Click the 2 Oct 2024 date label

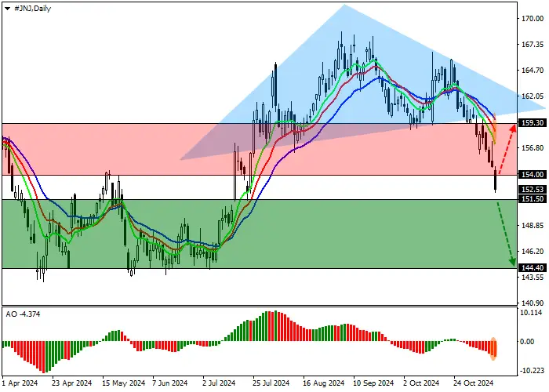click(421, 383)
